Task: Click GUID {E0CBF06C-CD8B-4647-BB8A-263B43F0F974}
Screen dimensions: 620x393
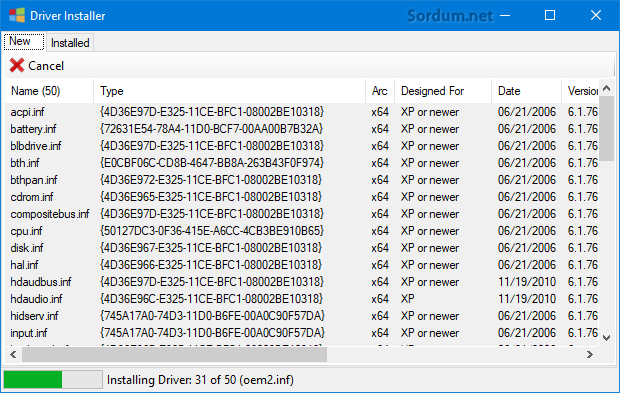Action: click(x=212, y=163)
